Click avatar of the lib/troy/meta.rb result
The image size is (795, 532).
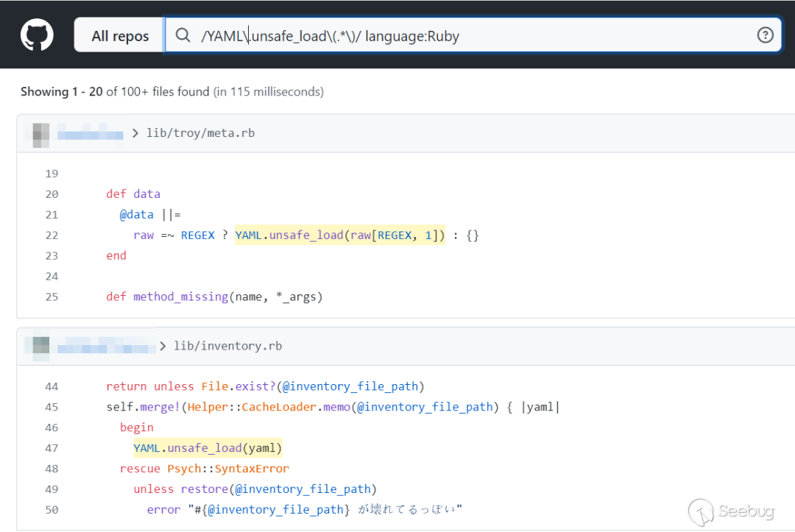(x=41, y=133)
